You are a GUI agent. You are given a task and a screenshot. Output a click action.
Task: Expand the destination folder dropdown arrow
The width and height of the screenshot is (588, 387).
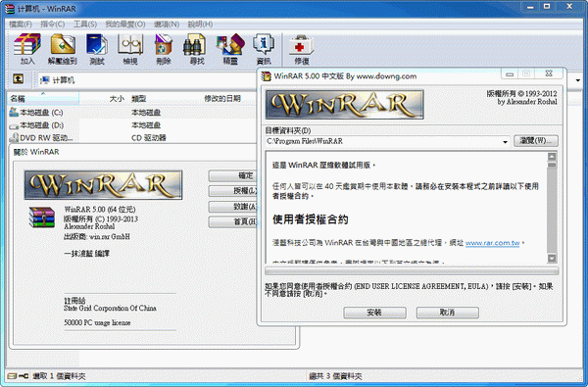505,142
